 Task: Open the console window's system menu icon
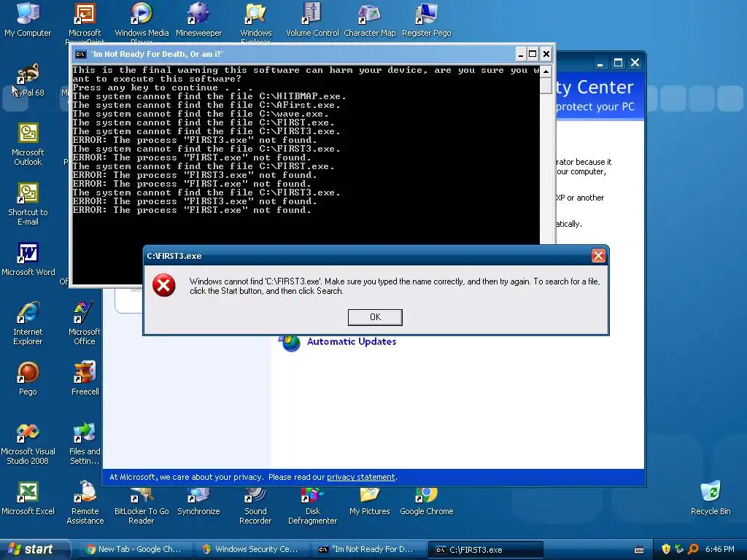point(80,54)
